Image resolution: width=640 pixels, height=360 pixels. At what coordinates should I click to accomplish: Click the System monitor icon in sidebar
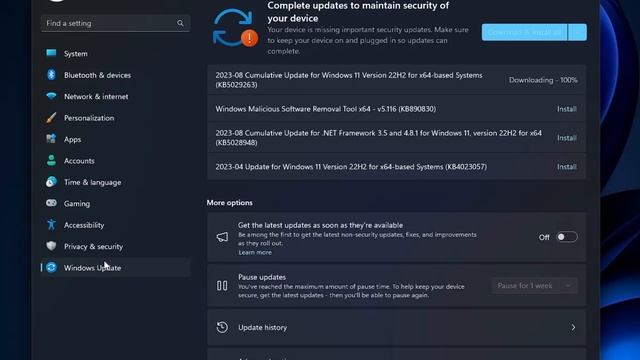tap(51, 53)
